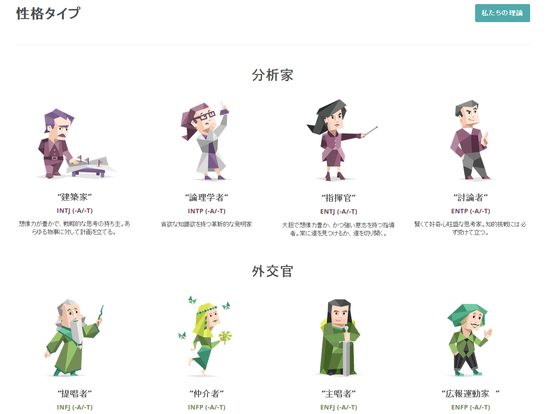This screenshot has width=550, height=414.
Task: Click the "広報運動家" title
Action: pyautogui.click(x=470, y=394)
